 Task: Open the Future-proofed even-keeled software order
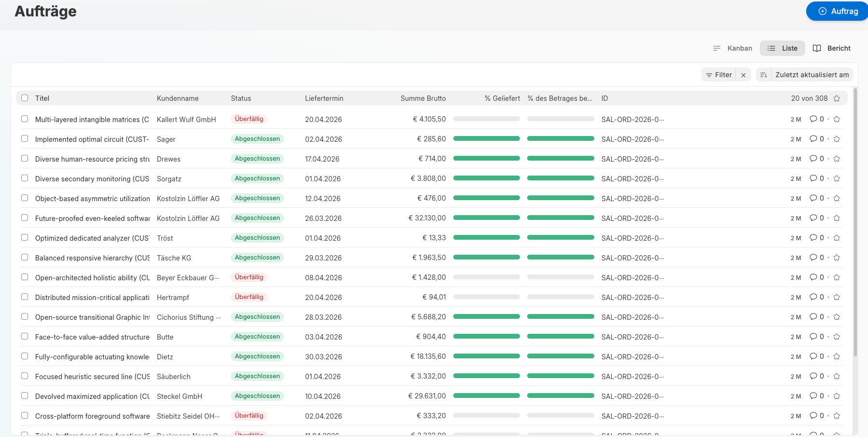point(92,218)
